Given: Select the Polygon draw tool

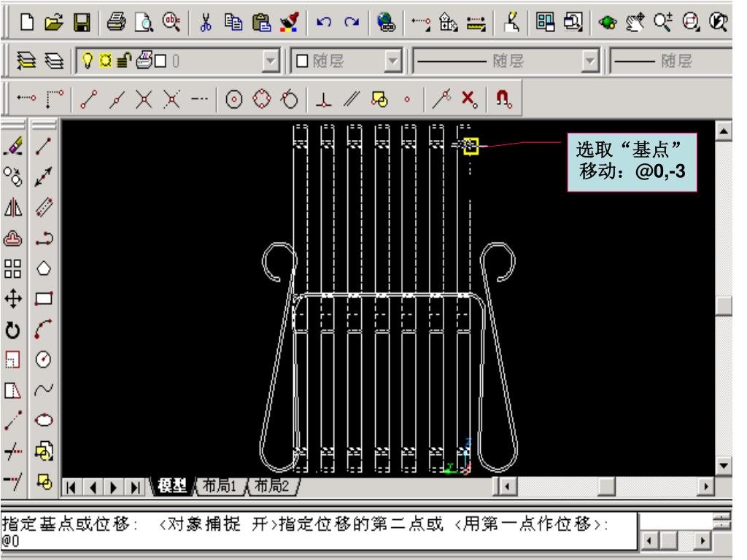Looking at the screenshot, I should [x=43, y=268].
